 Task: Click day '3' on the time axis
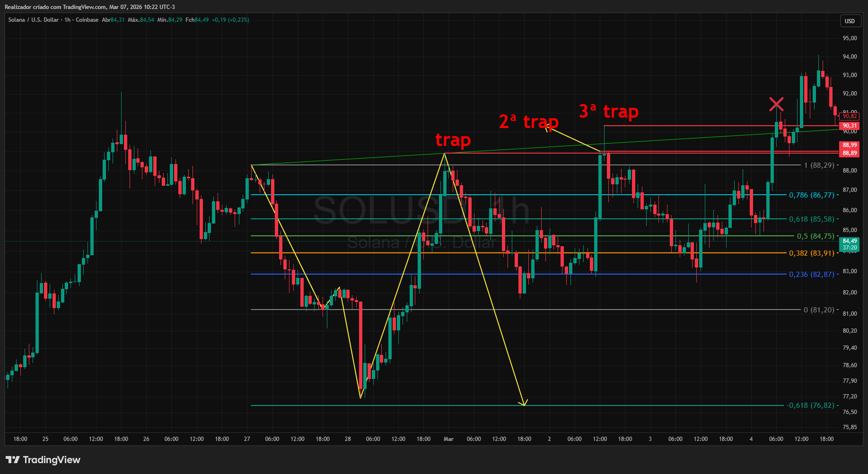coord(650,439)
